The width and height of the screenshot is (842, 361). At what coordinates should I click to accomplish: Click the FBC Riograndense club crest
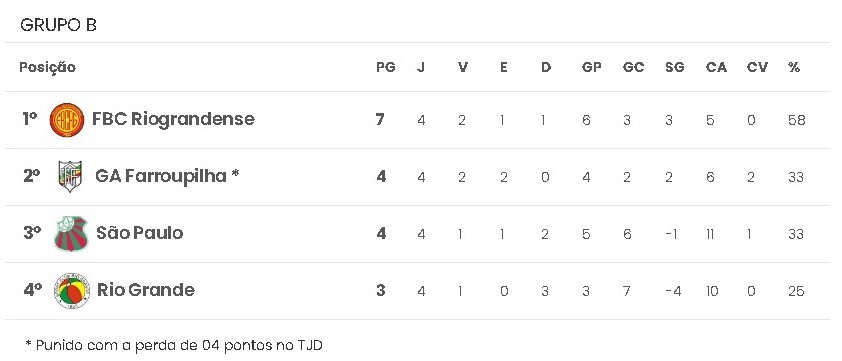pyautogui.click(x=67, y=120)
